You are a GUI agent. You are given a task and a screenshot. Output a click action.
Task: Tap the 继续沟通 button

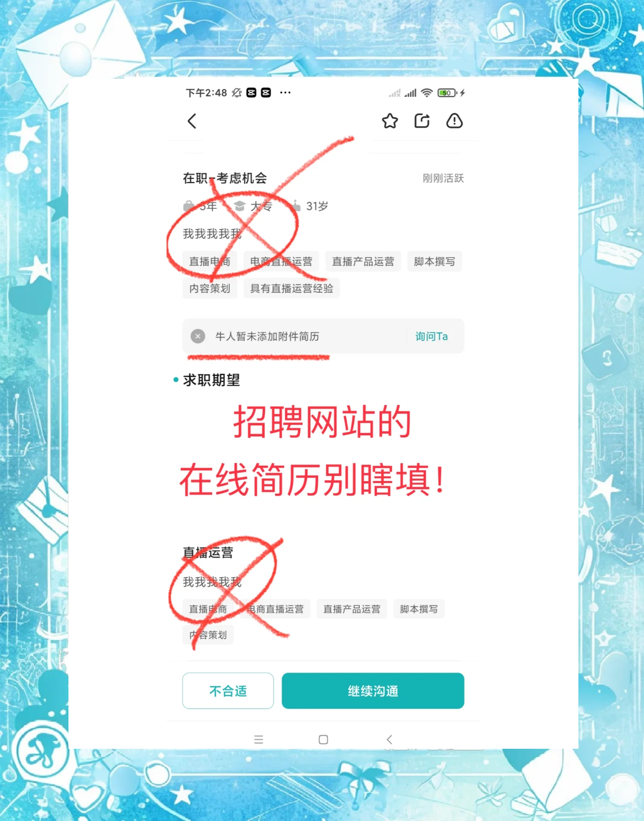pyautogui.click(x=373, y=691)
